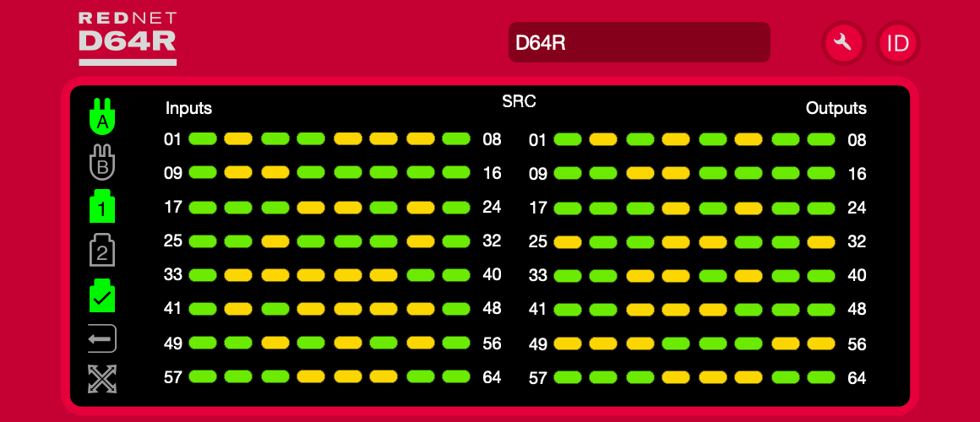Click the locked network checkmark icon
This screenshot has height=422, width=980.
pos(102,295)
